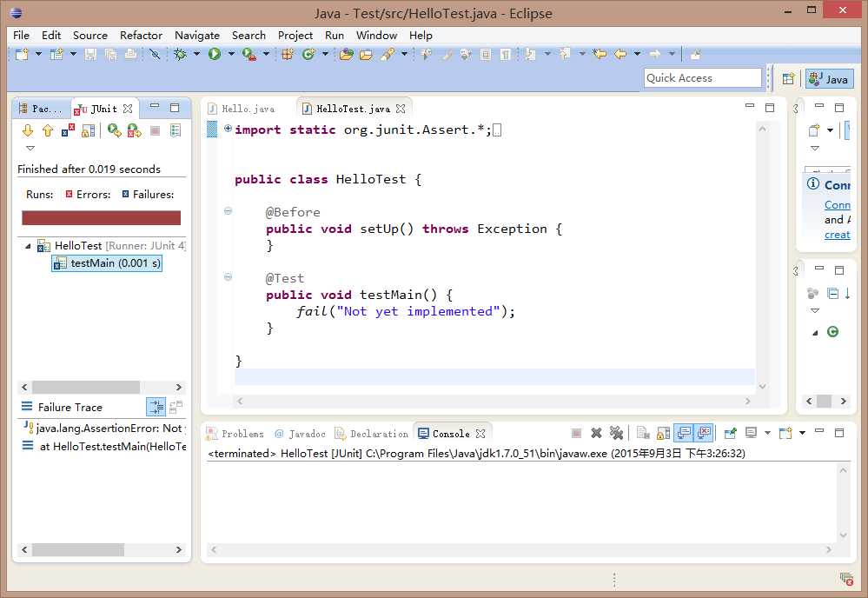This screenshot has height=598, width=868.
Task: Click Skip All Breakpoints icon
Action: point(155,54)
